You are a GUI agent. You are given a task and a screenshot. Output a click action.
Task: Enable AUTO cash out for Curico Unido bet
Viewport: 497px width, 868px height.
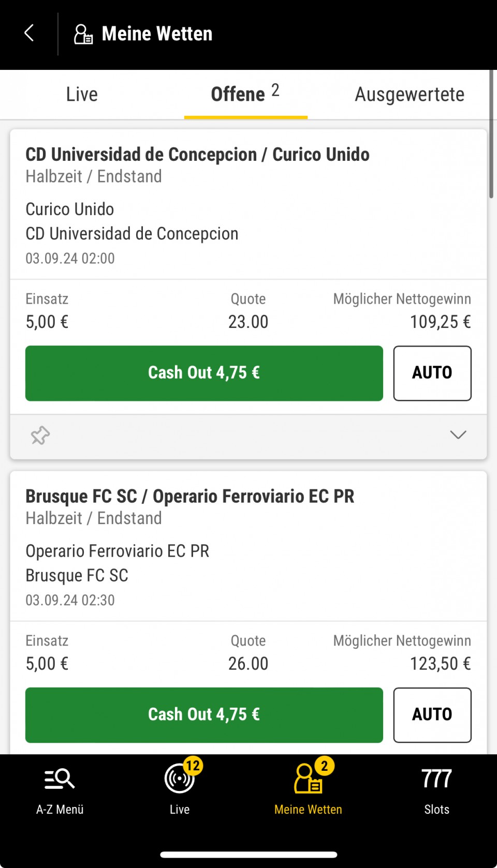[432, 373]
